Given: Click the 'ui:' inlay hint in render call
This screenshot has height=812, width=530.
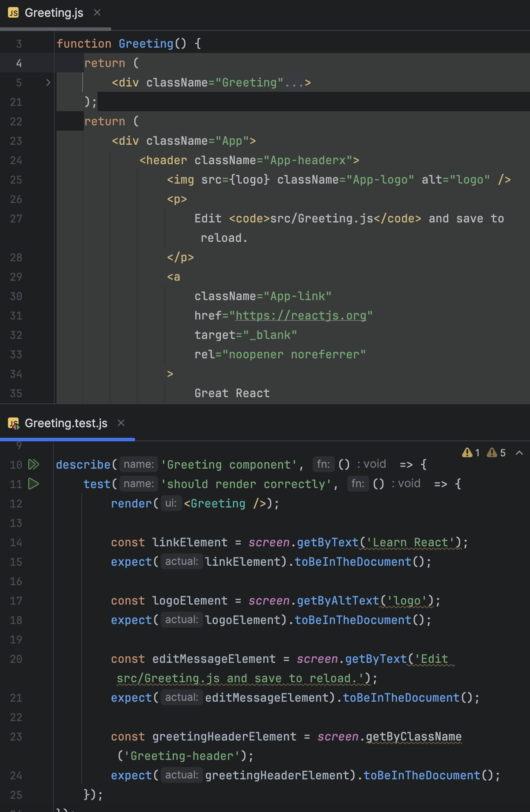Looking at the screenshot, I should [x=171, y=504].
